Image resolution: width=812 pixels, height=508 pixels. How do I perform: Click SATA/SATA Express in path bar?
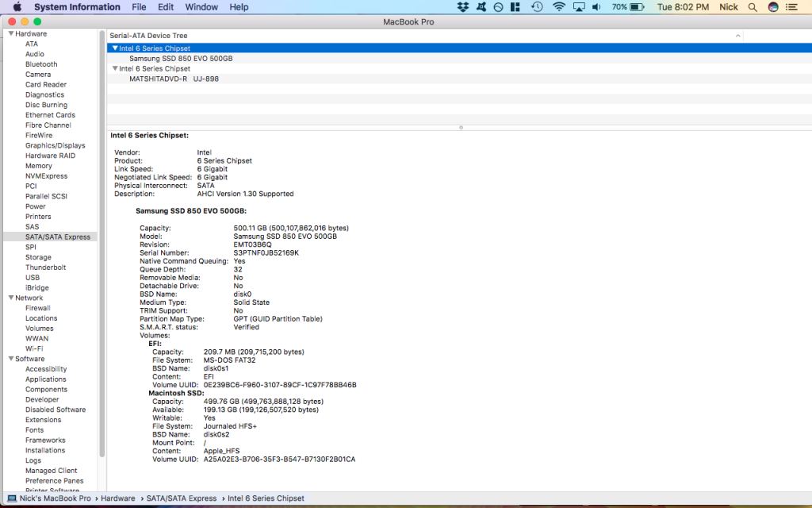pos(182,498)
